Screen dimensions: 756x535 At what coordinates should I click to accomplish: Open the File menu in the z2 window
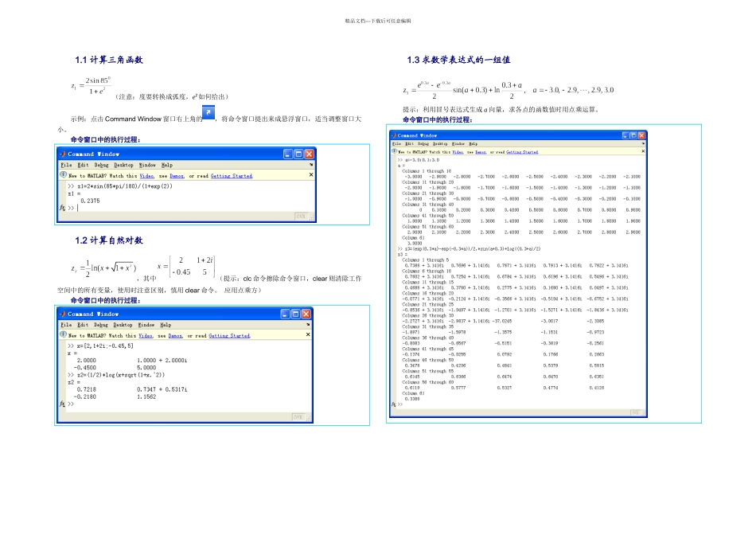click(x=66, y=325)
